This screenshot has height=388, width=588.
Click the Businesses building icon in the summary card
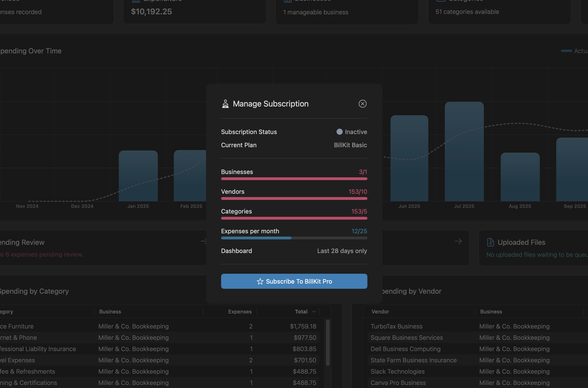(x=288, y=1)
